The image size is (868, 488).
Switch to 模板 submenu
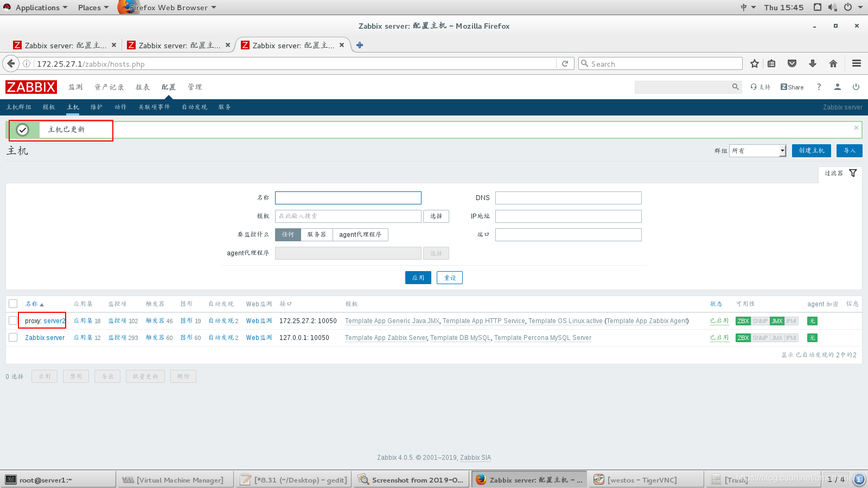coord(49,107)
